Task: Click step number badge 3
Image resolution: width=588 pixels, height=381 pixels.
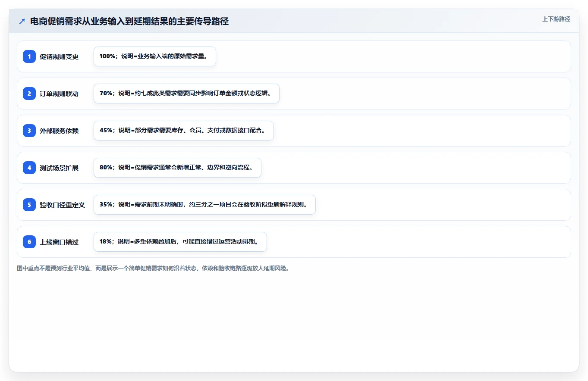Action: coord(29,131)
